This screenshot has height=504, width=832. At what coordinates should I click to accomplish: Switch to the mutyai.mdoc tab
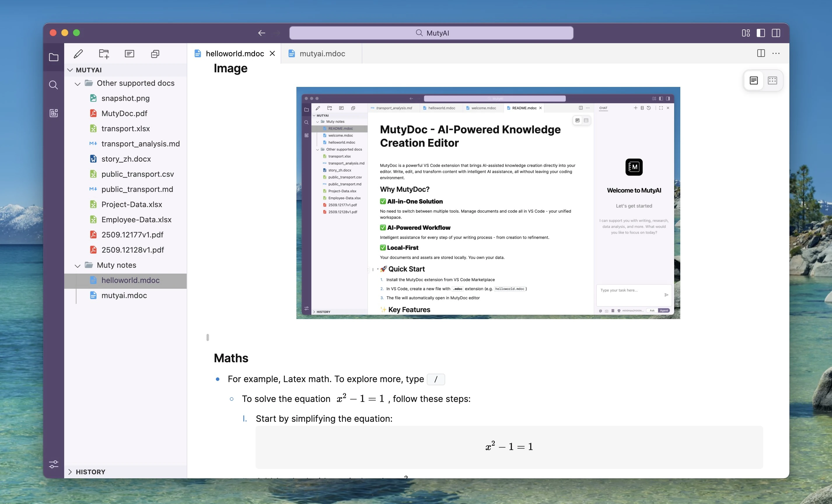tap(322, 54)
